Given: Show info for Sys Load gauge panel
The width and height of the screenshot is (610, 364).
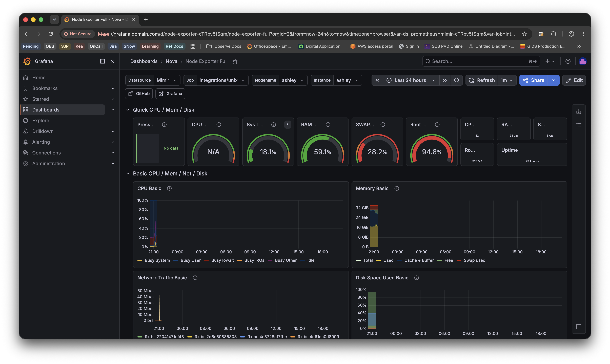Looking at the screenshot, I should click(273, 125).
